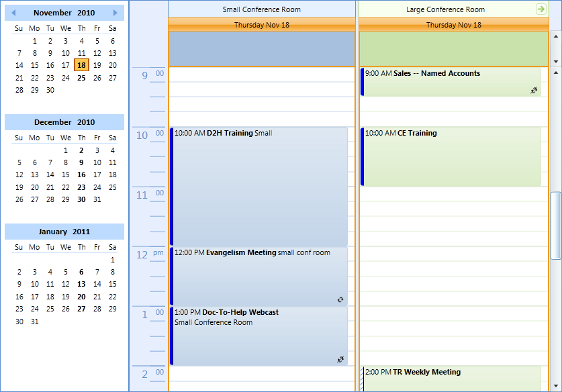Click the 1:00 time ruler label
The image size is (562, 392).
click(x=152, y=314)
